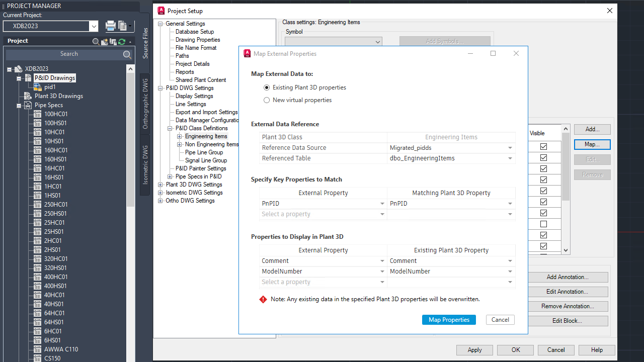
Task: Click the magnifier icon in the Project header
Action: tap(96, 42)
